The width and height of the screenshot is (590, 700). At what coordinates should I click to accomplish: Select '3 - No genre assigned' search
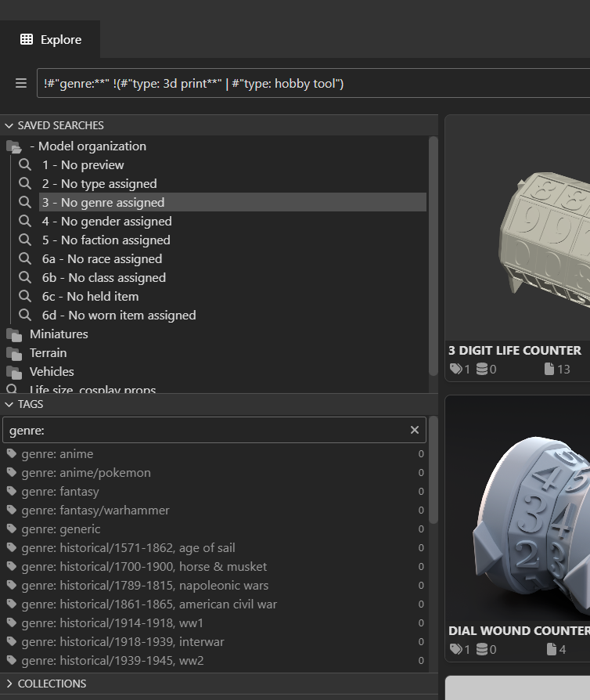point(232,202)
